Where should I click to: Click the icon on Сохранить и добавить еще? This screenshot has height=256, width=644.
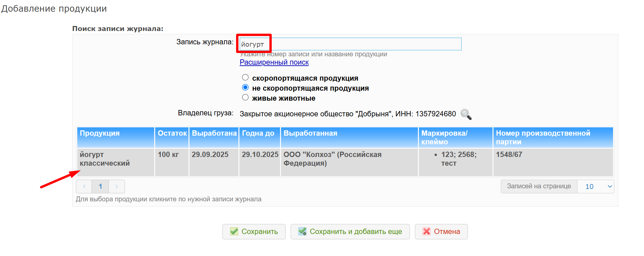tap(302, 232)
